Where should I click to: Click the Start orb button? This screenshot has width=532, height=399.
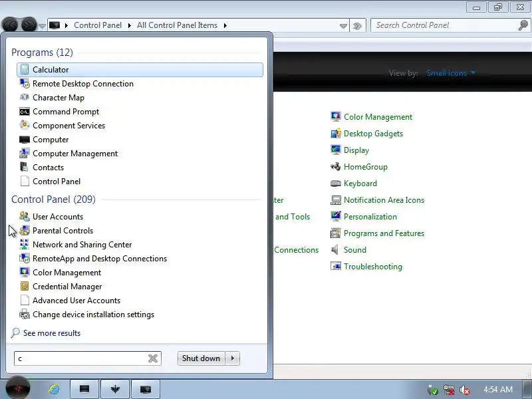pos(18,388)
